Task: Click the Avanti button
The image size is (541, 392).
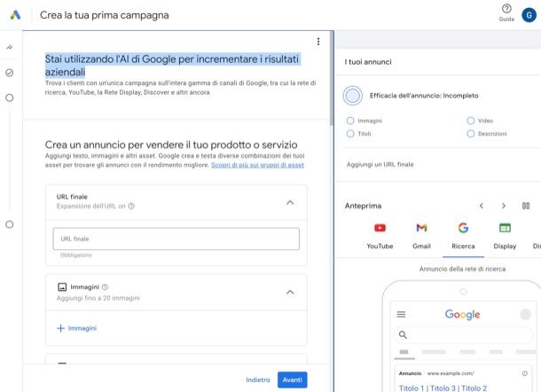Action: click(293, 380)
